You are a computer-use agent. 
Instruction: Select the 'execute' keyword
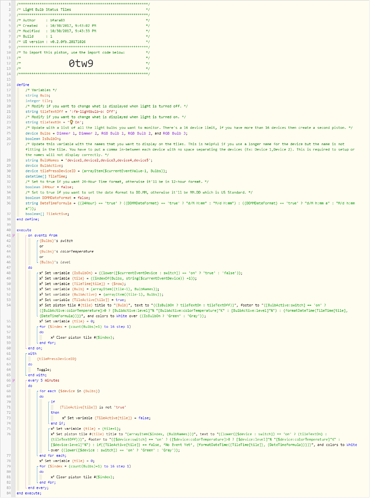coord(24,231)
